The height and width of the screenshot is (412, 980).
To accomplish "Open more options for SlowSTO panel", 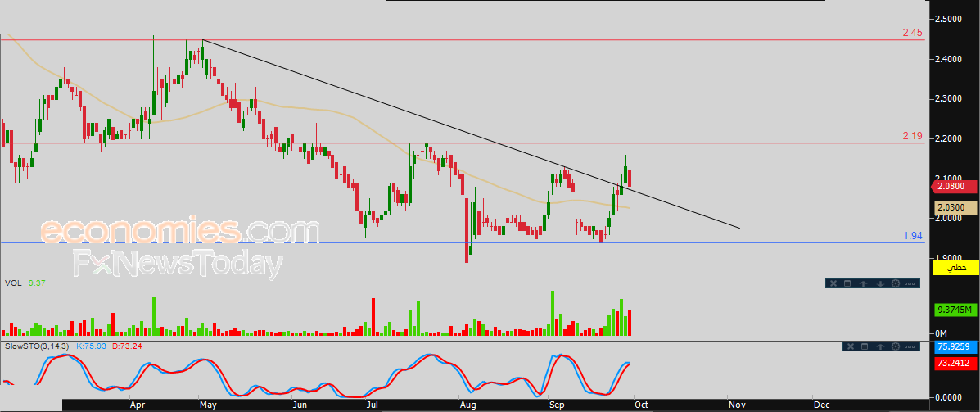I will [910, 346].
